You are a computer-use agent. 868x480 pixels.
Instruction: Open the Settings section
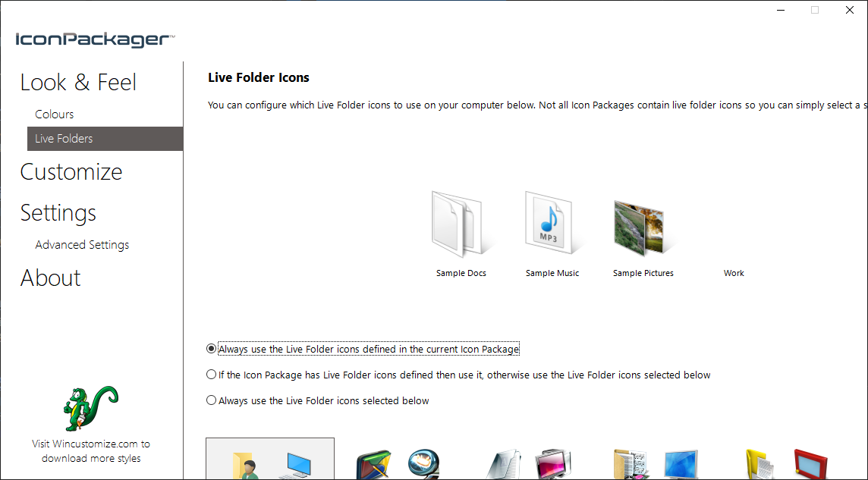pyautogui.click(x=58, y=212)
